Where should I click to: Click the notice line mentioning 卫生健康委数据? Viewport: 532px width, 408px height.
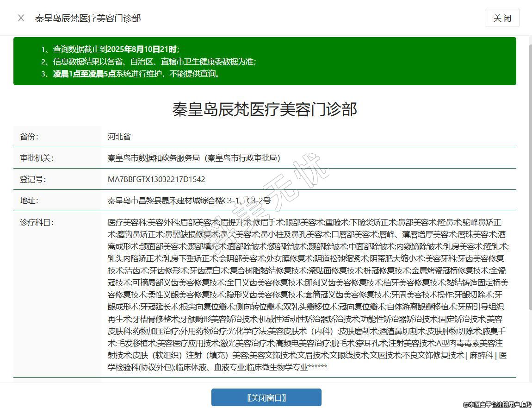click(155, 62)
